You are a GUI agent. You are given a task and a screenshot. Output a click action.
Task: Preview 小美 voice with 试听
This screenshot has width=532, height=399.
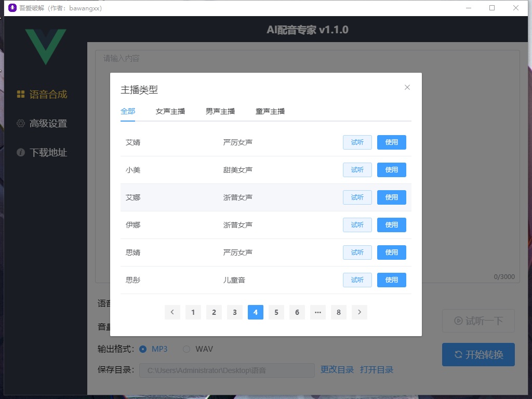click(357, 170)
